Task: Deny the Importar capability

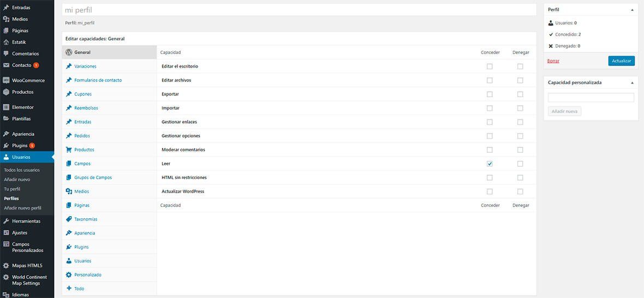Action: (520, 108)
